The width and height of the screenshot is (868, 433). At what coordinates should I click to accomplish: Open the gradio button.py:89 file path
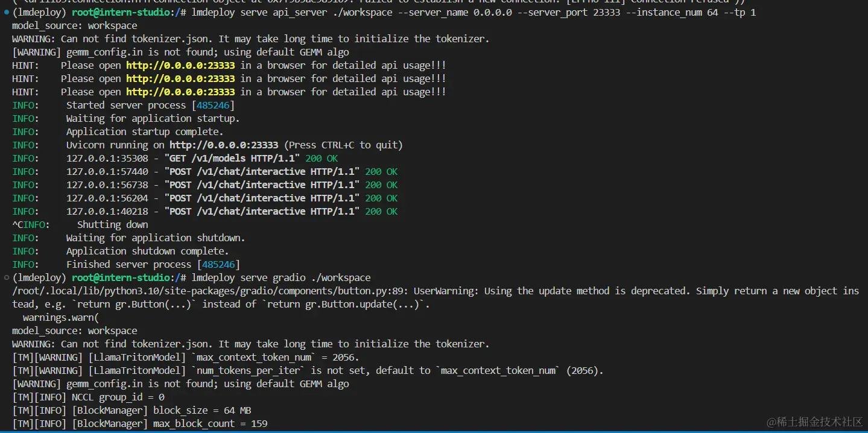pos(210,291)
